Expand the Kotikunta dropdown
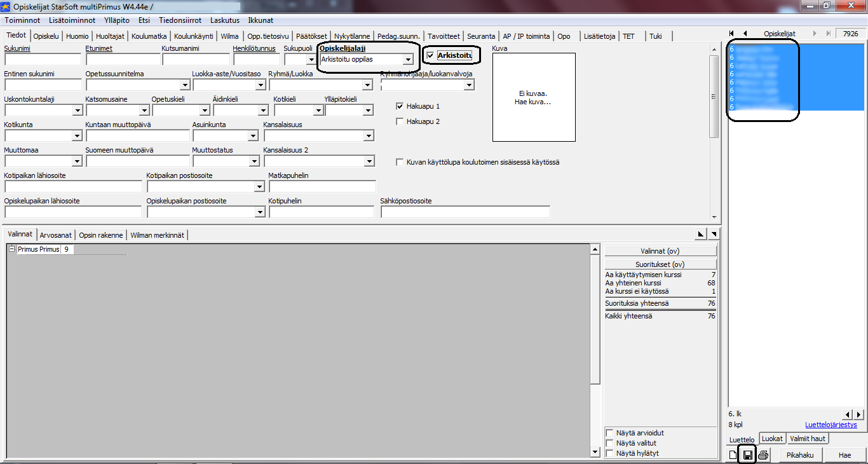868x464 pixels. (78, 136)
